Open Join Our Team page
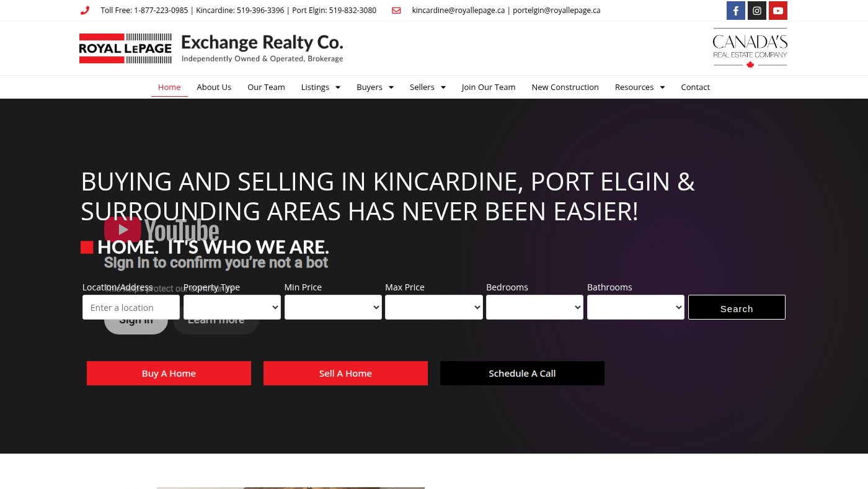 pyautogui.click(x=489, y=87)
